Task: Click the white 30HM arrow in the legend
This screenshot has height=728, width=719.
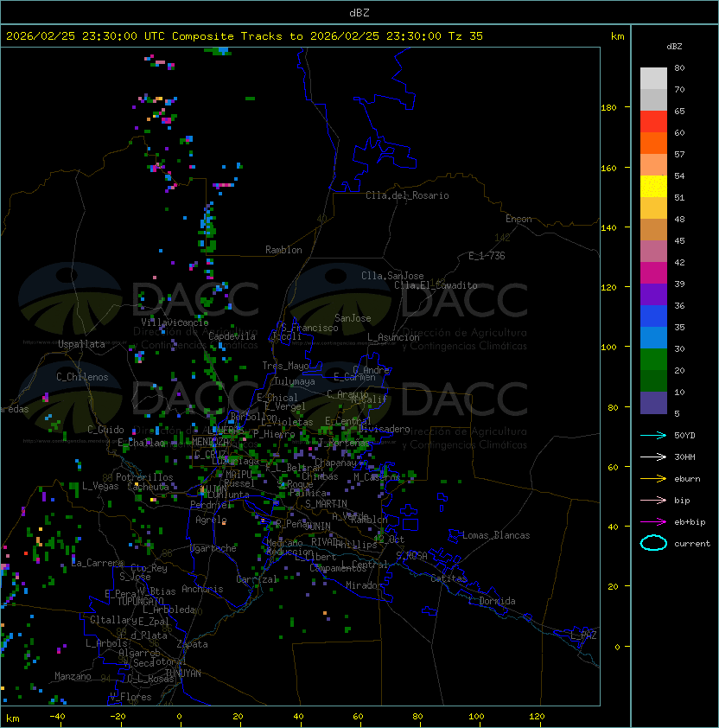Action: 654,457
